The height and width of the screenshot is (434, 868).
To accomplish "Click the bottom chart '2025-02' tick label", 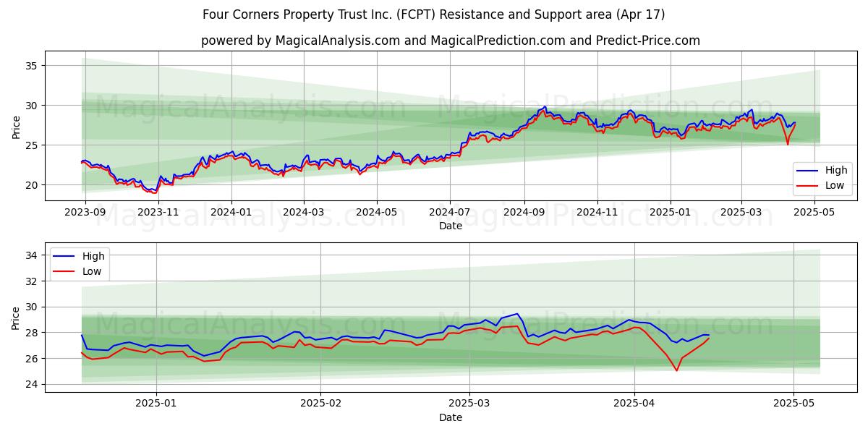I will coord(320,404).
